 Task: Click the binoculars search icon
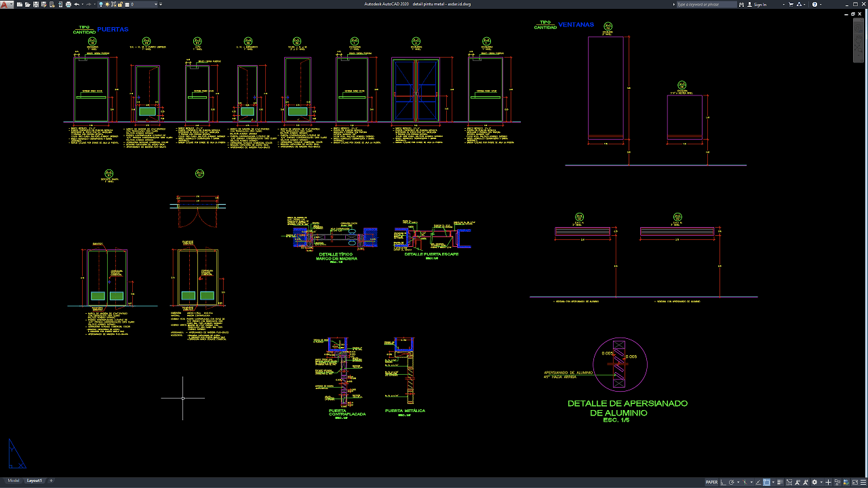tap(741, 4)
